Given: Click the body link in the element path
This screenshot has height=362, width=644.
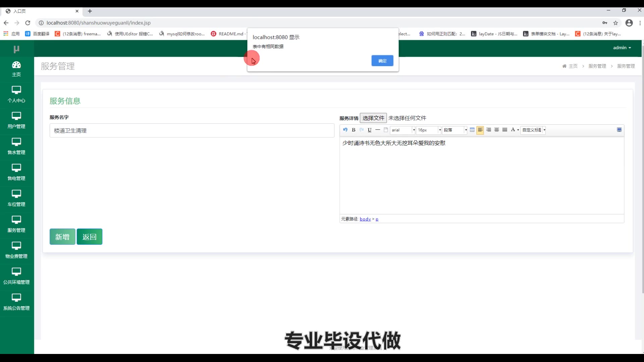Looking at the screenshot, I should pos(365,219).
